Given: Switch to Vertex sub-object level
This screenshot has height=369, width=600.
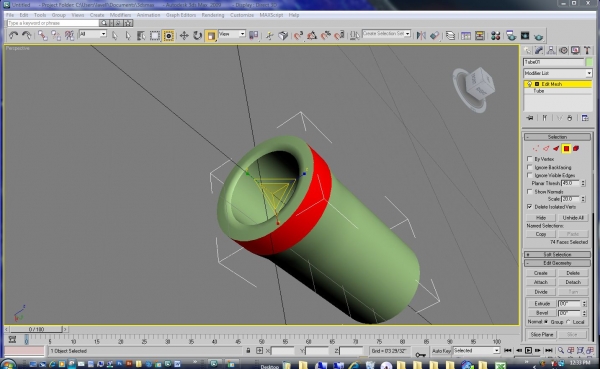Looking at the screenshot, I should (536, 149).
